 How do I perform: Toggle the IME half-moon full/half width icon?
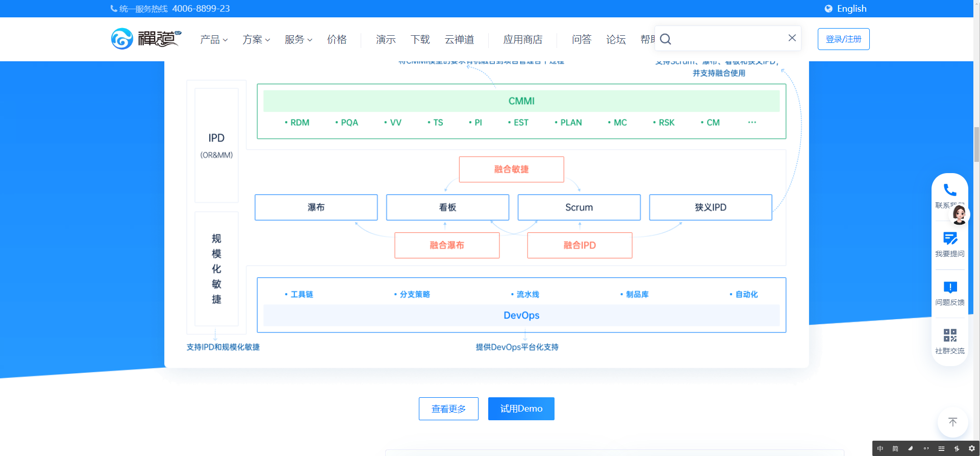click(911, 448)
